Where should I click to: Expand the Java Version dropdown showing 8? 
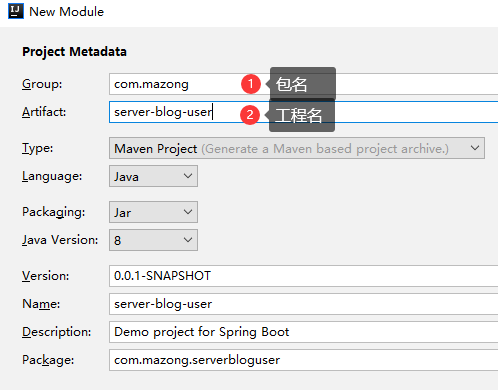[153, 240]
